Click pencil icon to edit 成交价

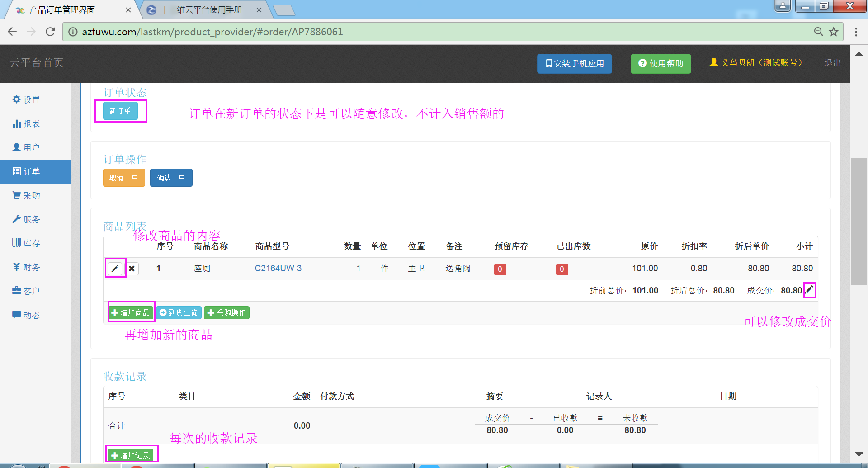point(809,290)
